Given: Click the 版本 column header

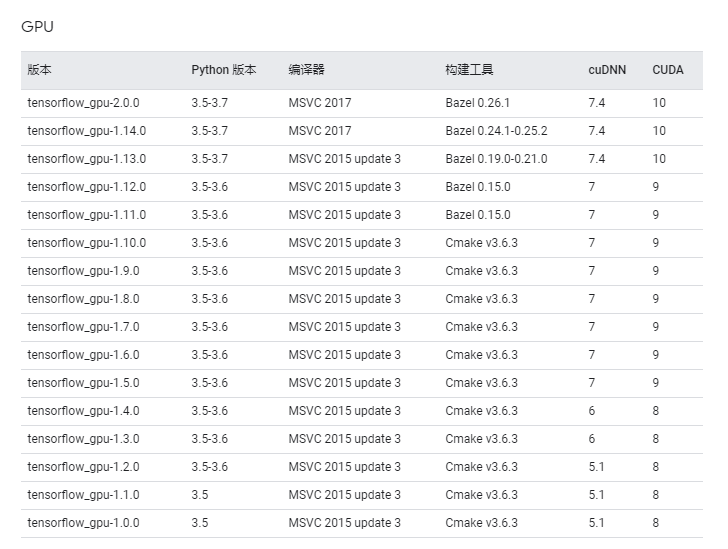Looking at the screenshot, I should pyautogui.click(x=39, y=70).
